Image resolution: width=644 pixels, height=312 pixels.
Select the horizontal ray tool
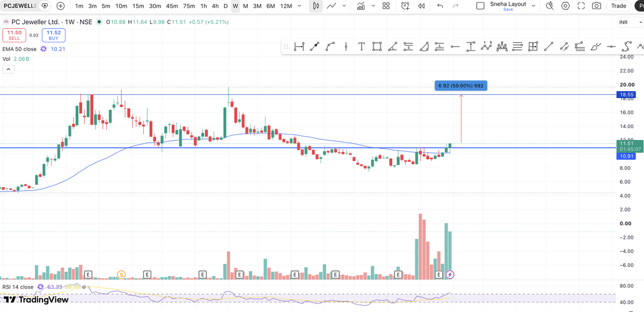(x=455, y=47)
